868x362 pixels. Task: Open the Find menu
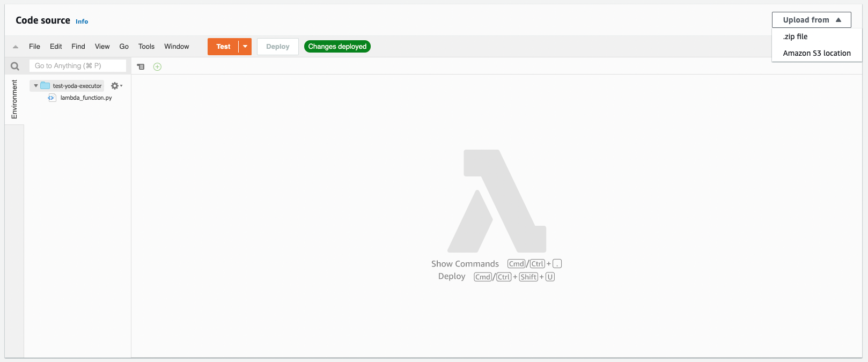point(78,47)
